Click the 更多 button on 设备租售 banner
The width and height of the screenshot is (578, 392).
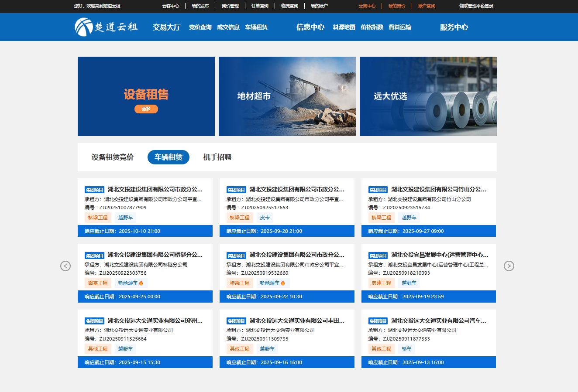(x=146, y=109)
